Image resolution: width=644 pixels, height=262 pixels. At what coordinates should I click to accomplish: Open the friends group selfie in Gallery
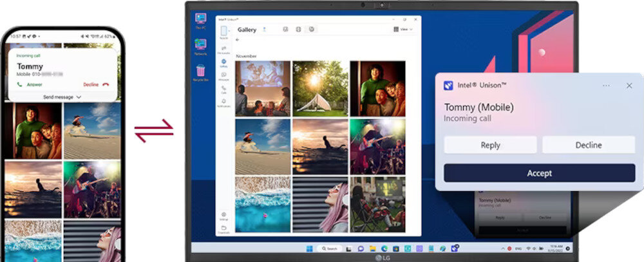[377, 89]
